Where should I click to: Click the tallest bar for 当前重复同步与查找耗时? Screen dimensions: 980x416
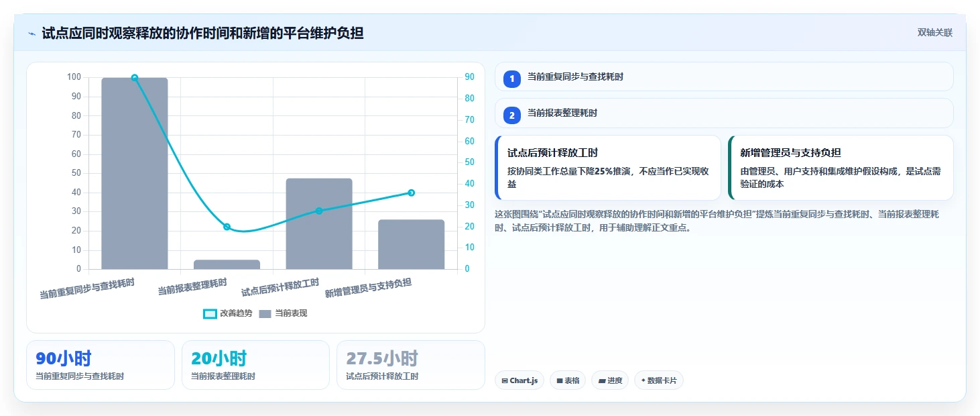pyautogui.click(x=135, y=173)
